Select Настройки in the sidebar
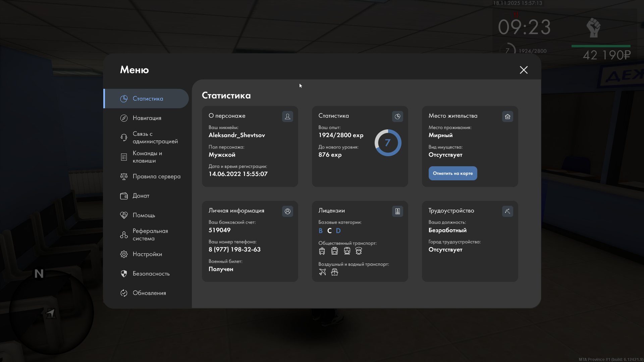This screenshot has height=362, width=644. pyautogui.click(x=147, y=254)
